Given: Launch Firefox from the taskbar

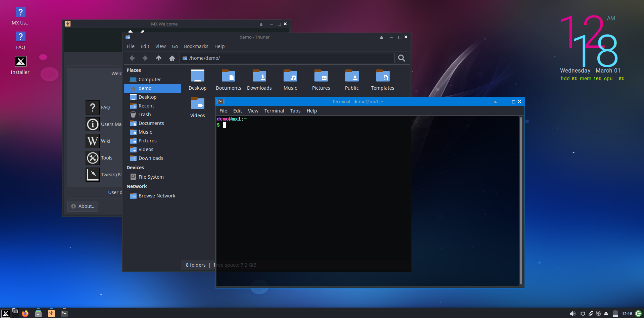Looking at the screenshot, I should click(25, 313).
